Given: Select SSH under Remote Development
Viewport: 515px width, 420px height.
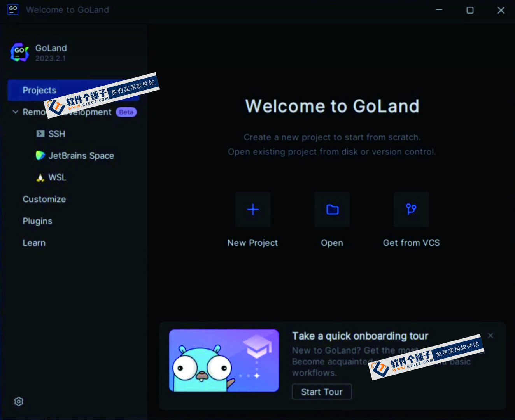Looking at the screenshot, I should tap(57, 134).
